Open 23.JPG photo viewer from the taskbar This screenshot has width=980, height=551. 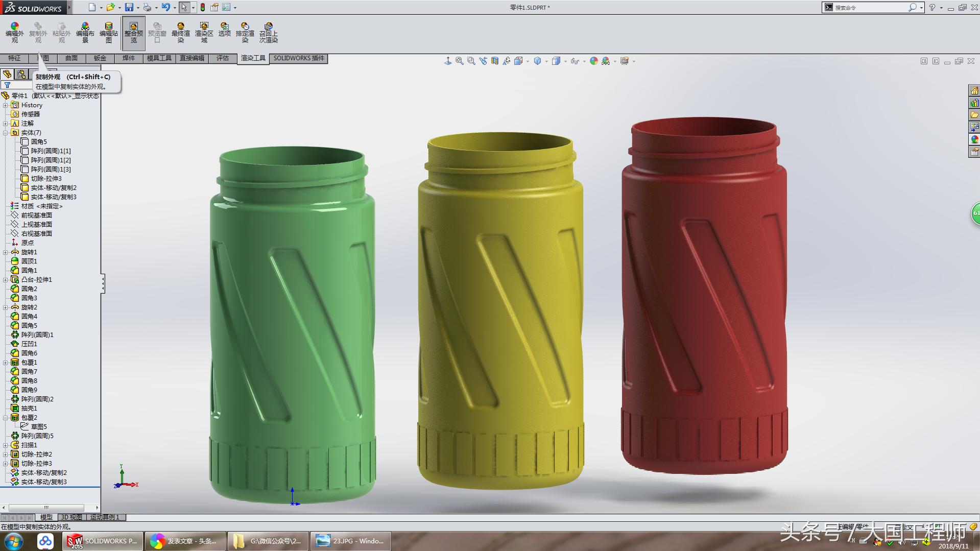350,541
